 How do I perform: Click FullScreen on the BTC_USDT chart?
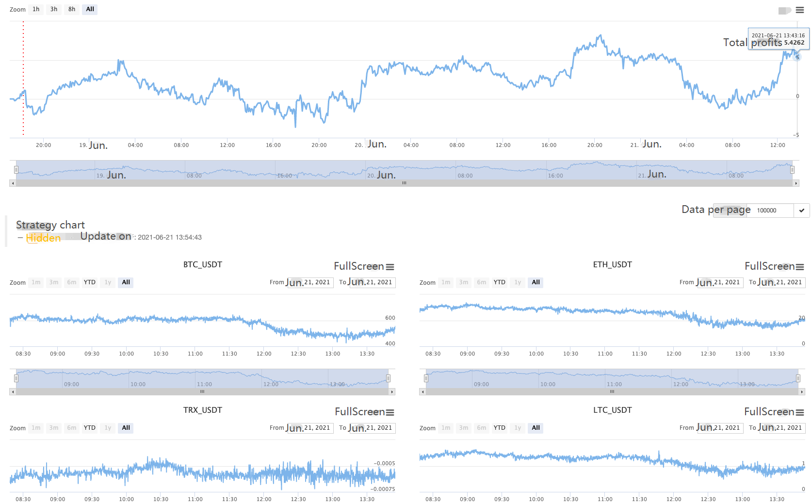tap(359, 266)
